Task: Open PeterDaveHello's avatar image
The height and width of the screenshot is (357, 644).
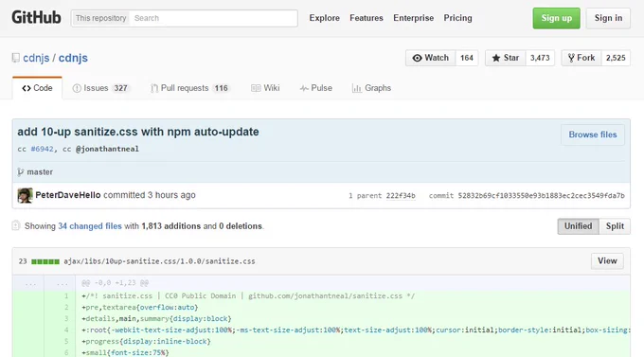Action: [x=25, y=195]
